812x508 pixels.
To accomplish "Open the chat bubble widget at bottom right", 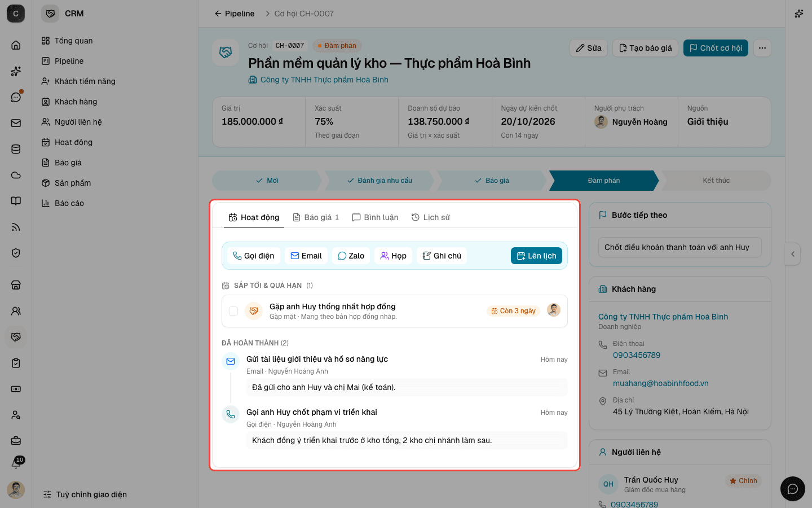I will tap(793, 489).
